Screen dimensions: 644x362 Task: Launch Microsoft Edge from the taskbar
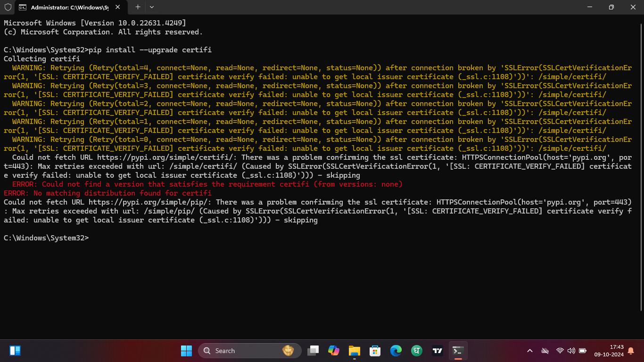(396, 351)
